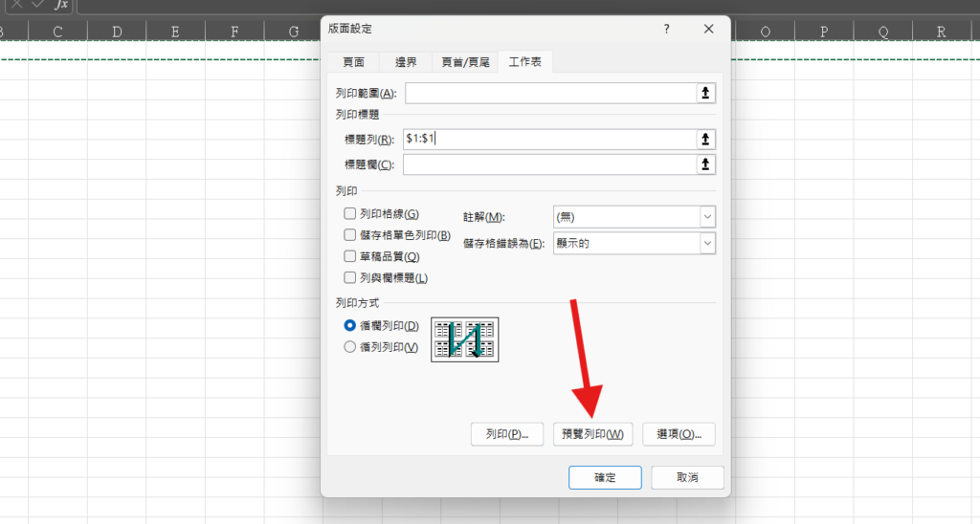Click collapse-dialog icon for 列印範圍 field
The image size is (980, 524).
pos(705,93)
